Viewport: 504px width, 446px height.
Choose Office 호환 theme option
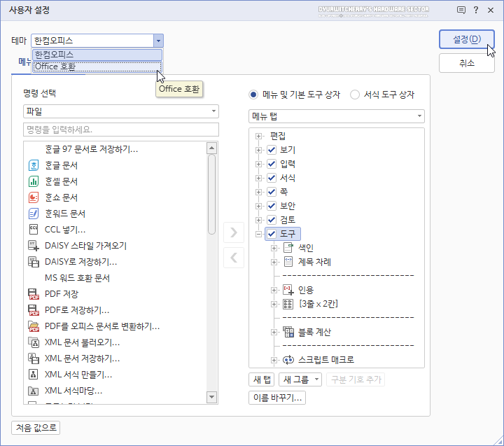pos(97,67)
